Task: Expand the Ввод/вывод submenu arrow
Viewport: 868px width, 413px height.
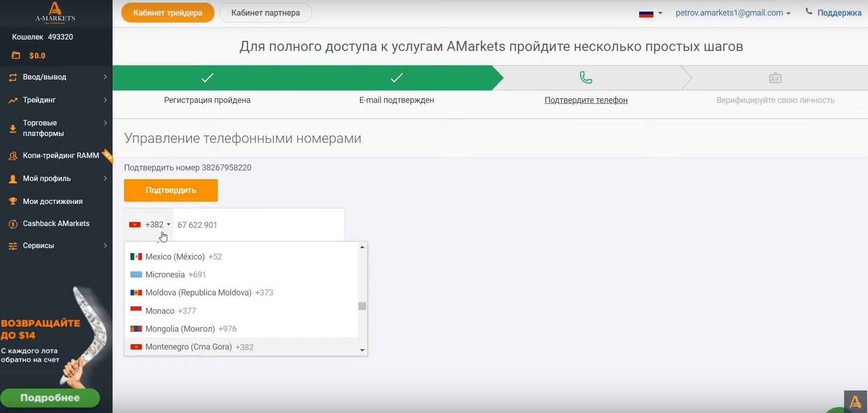Action: 105,77
